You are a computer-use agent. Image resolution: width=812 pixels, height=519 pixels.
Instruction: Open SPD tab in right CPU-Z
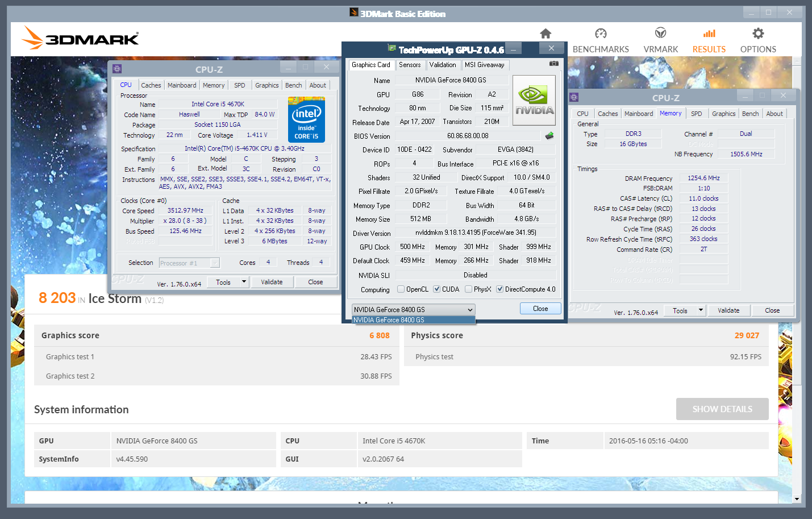[697, 114]
